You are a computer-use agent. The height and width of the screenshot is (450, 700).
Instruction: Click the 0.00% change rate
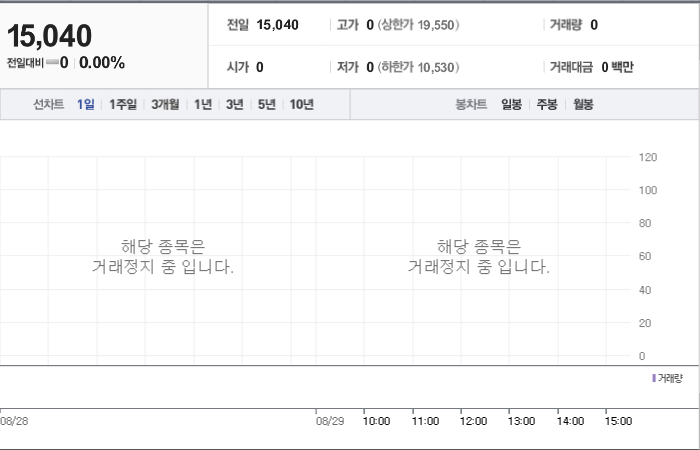102,62
